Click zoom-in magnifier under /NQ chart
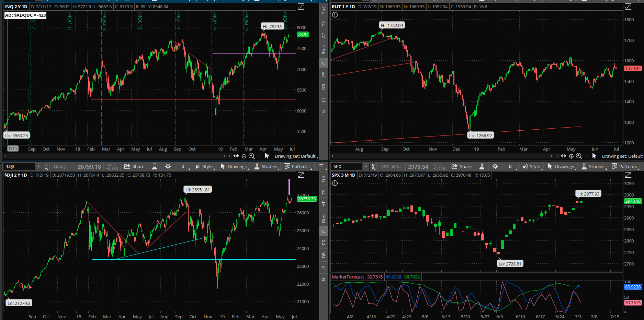644x320 pixels. coord(251,156)
